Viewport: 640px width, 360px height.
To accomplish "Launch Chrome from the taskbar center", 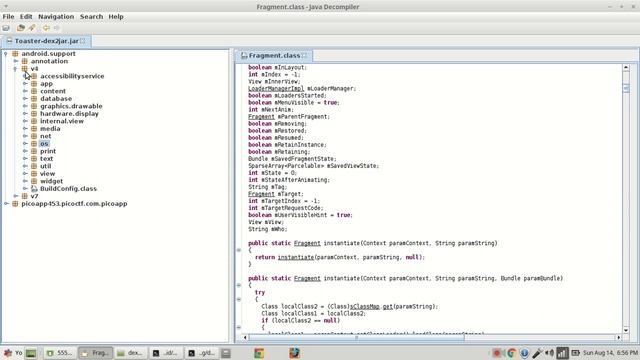I will (259, 353).
